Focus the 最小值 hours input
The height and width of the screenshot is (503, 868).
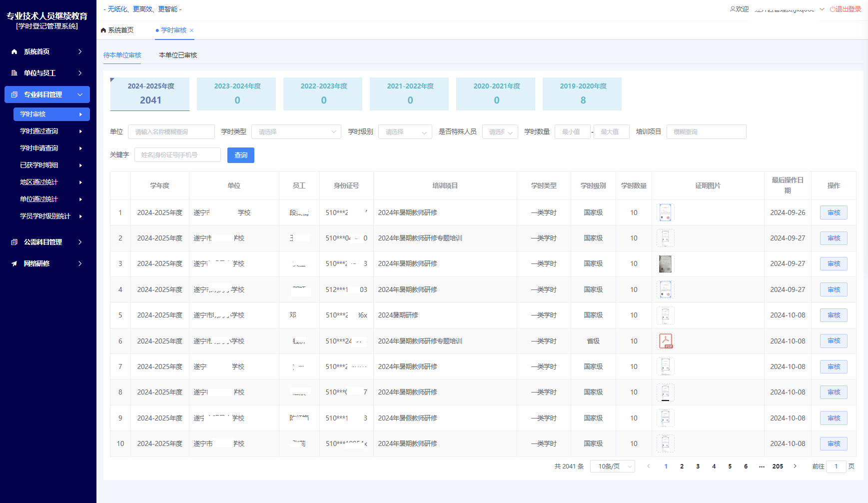[x=573, y=131]
